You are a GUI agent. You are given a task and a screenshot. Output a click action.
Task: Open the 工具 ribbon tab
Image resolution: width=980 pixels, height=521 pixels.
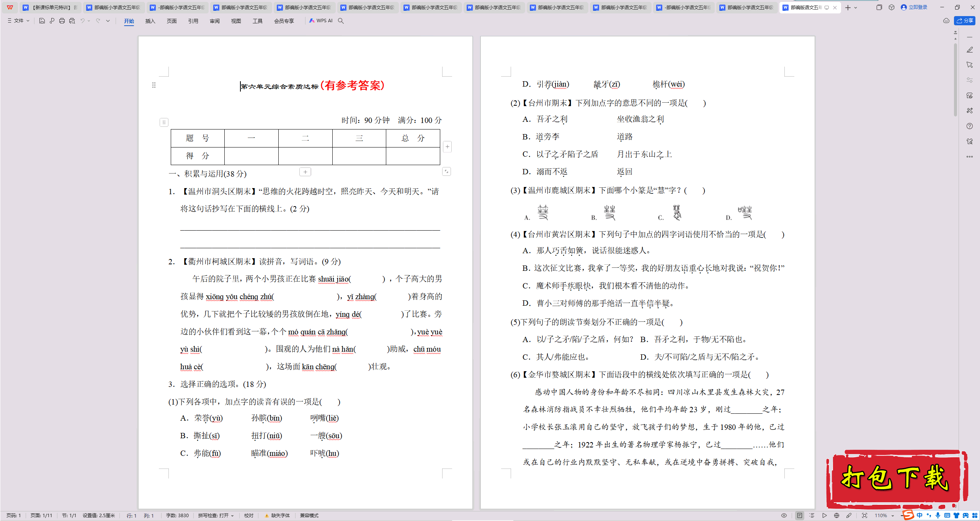tap(258, 21)
